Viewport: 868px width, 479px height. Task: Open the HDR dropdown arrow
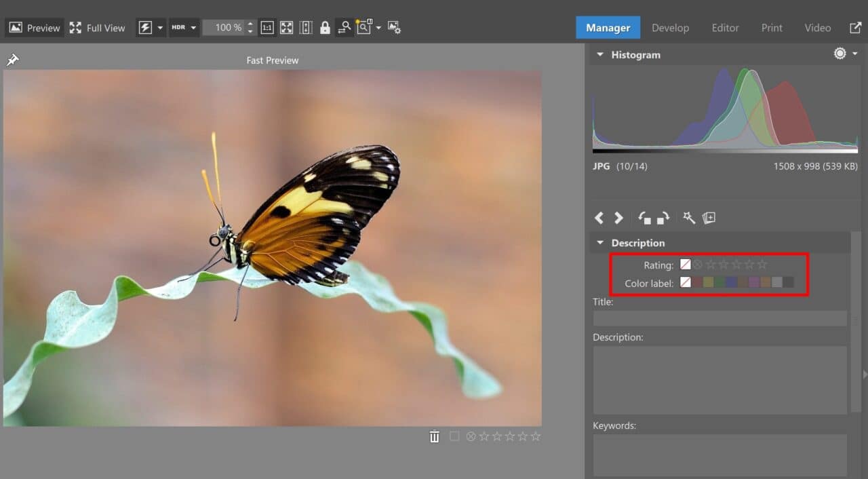[x=193, y=27]
